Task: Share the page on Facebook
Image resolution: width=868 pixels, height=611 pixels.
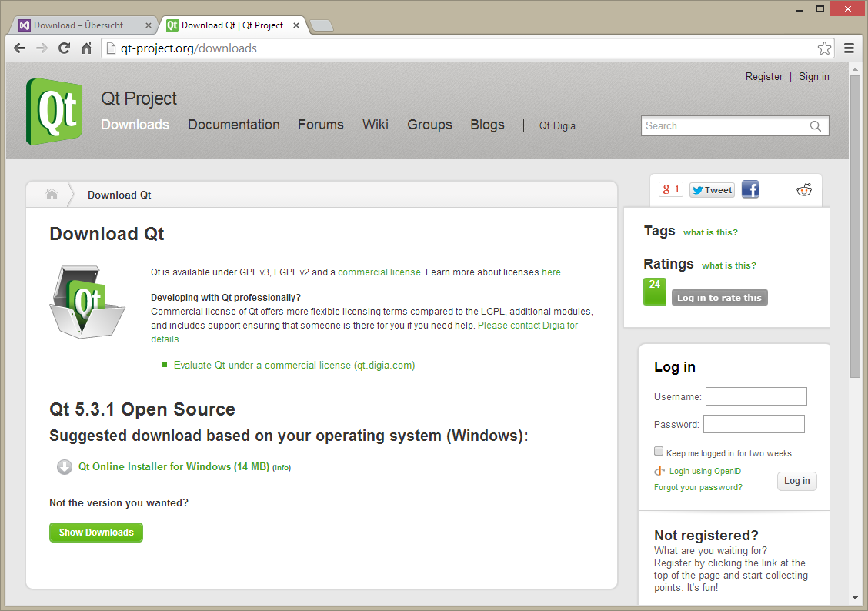Action: pos(750,189)
